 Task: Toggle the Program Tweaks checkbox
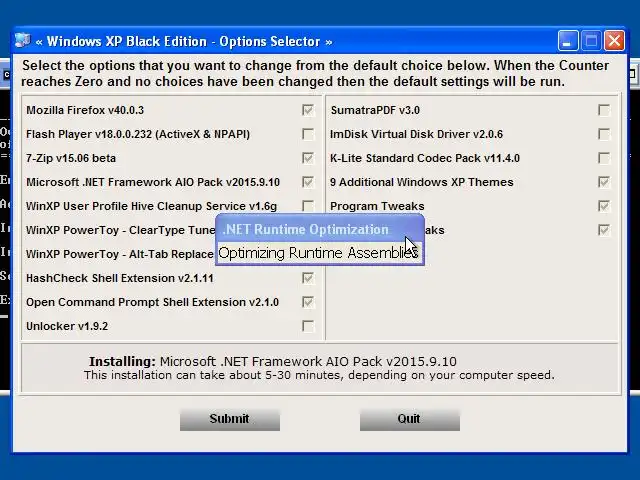tap(604, 206)
